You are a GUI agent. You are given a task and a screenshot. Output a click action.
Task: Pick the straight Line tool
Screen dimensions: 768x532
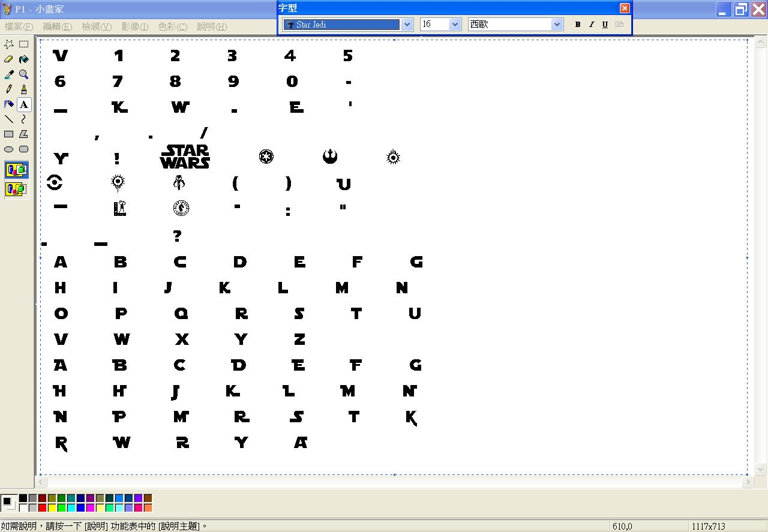[x=9, y=119]
